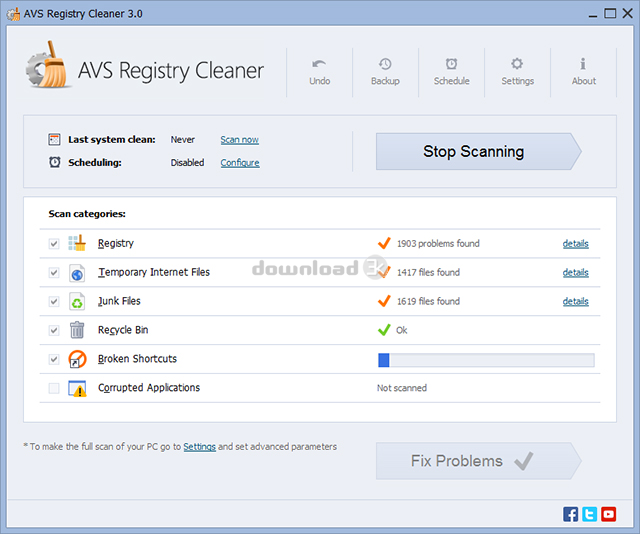
Task: Open details for Junk Files
Action: click(576, 301)
